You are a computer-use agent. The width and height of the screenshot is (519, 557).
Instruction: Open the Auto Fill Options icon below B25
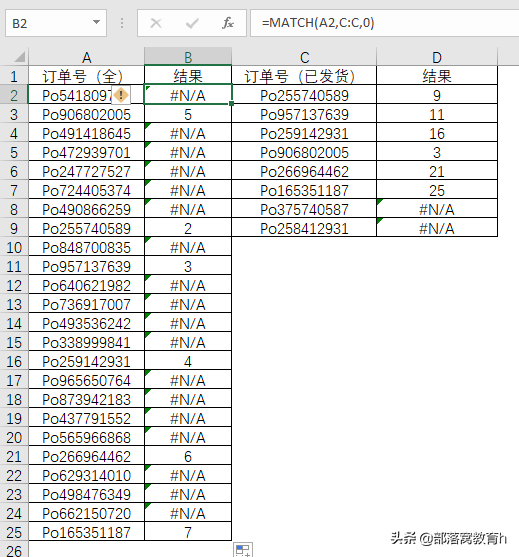243,550
